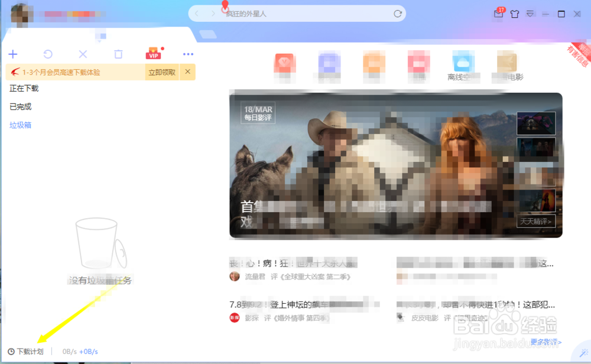Screen dimensions: 591x364
Task: Click the resume downloads icon
Action: 47,54
